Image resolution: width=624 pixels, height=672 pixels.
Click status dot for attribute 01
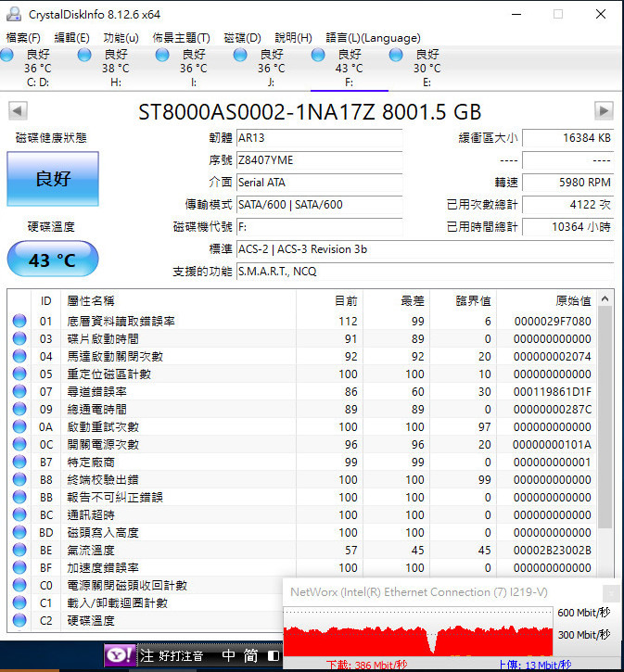click(19, 321)
